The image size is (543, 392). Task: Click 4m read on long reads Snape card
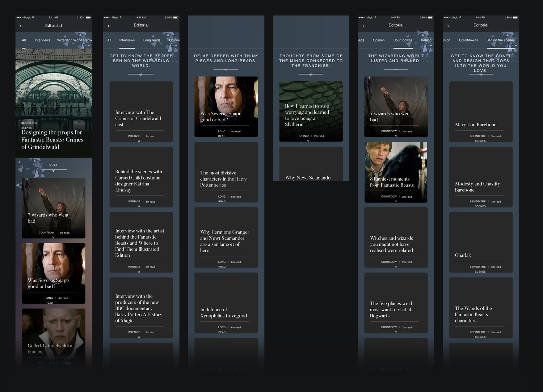pos(236,131)
